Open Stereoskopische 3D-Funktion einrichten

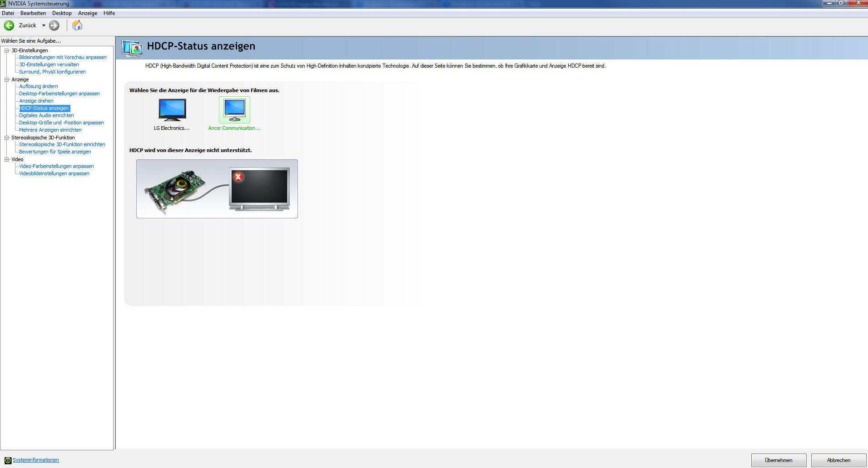point(62,144)
